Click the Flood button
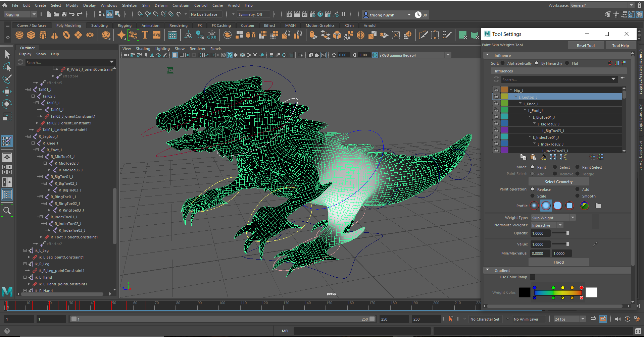This screenshot has height=337, width=644. pyautogui.click(x=558, y=262)
